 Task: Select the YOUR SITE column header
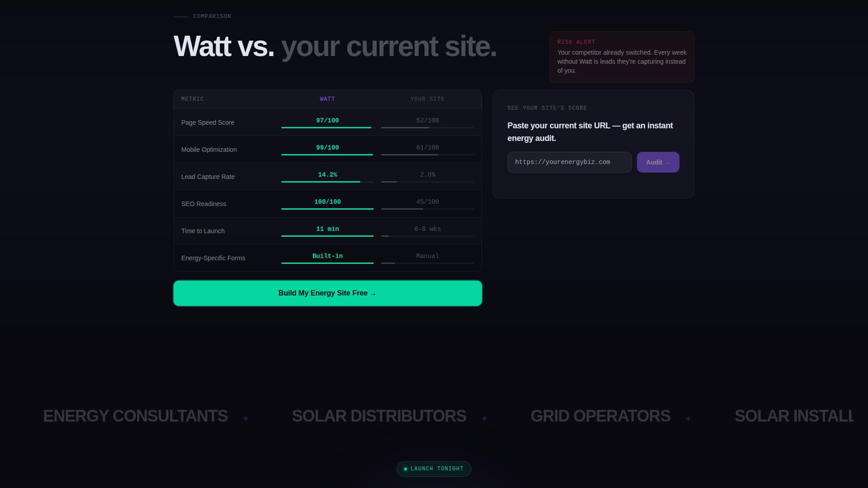click(x=427, y=99)
